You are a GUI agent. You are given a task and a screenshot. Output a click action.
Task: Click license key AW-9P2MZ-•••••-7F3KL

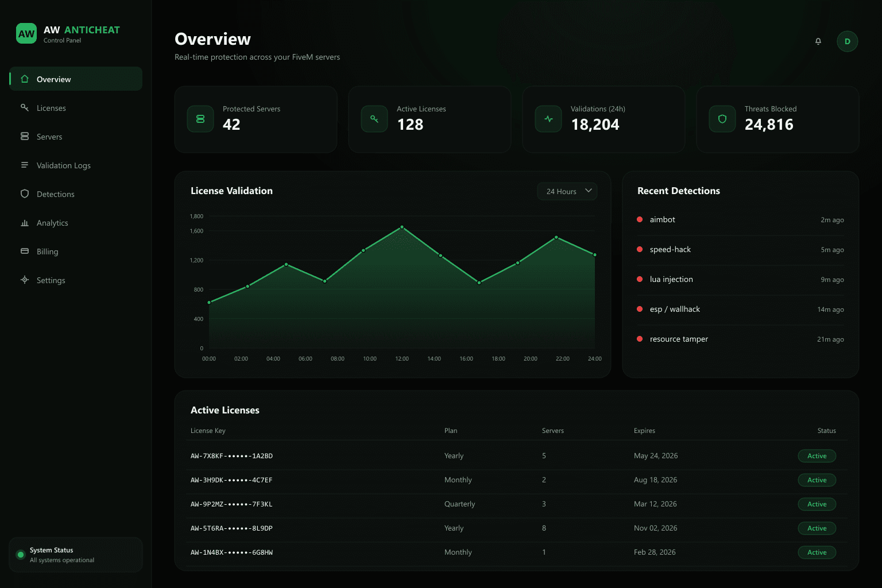coord(231,504)
